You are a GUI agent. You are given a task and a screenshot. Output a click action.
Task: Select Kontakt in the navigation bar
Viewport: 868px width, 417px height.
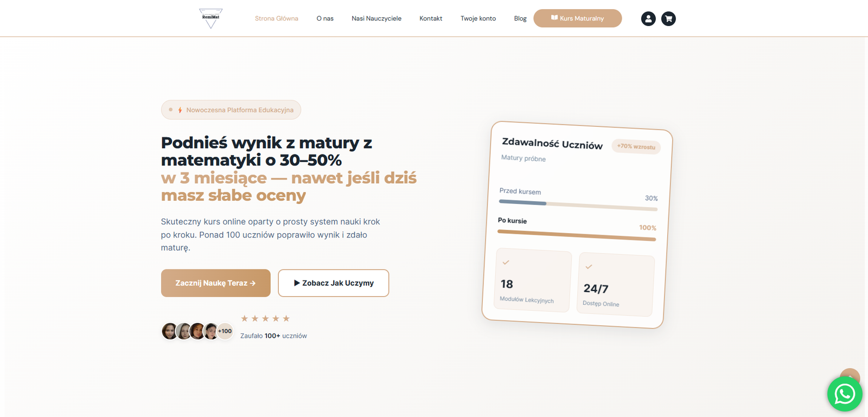[431, 18]
